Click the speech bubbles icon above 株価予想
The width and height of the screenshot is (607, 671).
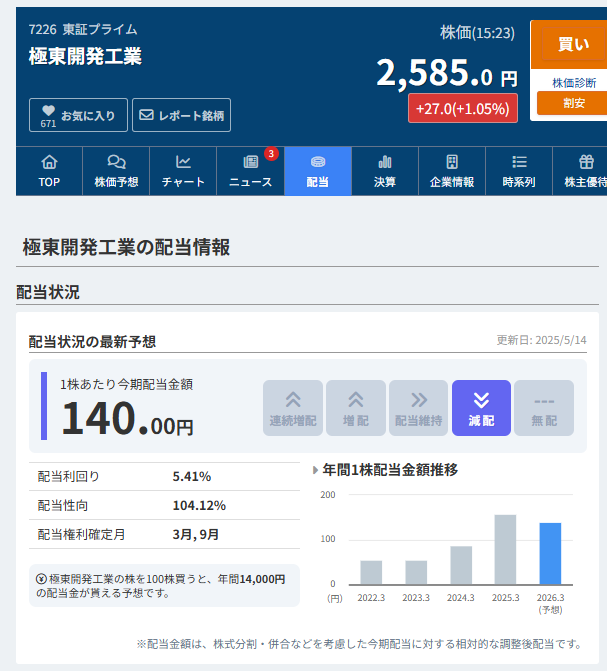(x=116, y=162)
